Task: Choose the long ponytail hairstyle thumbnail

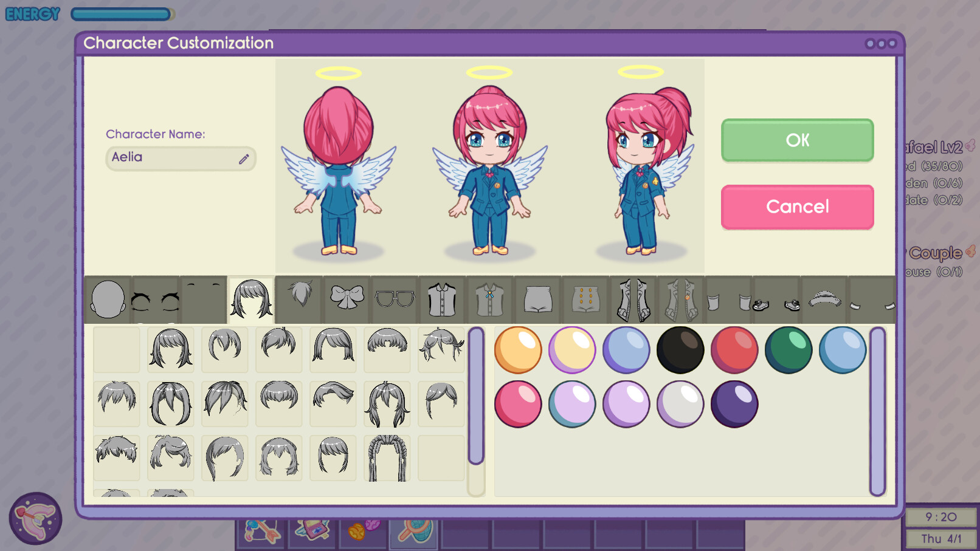Action: pyautogui.click(x=387, y=404)
